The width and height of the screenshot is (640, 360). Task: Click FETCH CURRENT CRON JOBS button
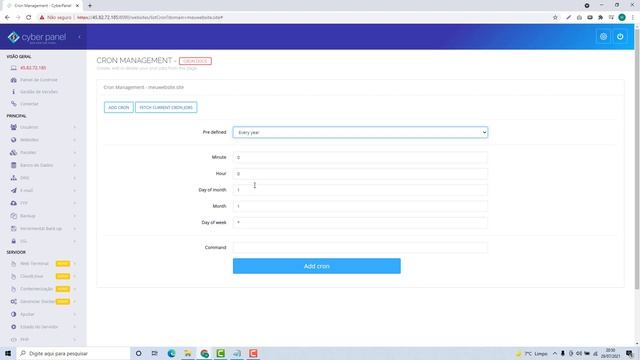pos(166,107)
